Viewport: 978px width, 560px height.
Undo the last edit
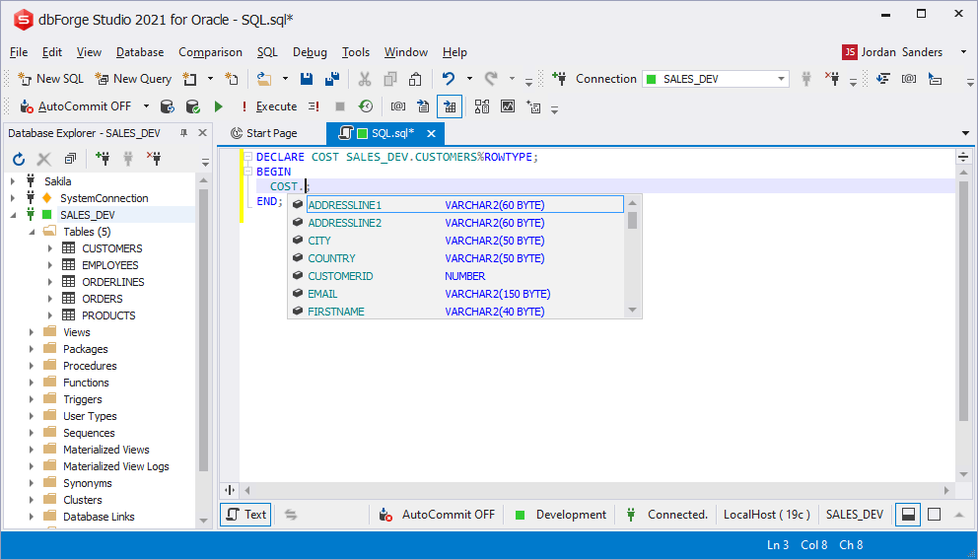pos(448,79)
